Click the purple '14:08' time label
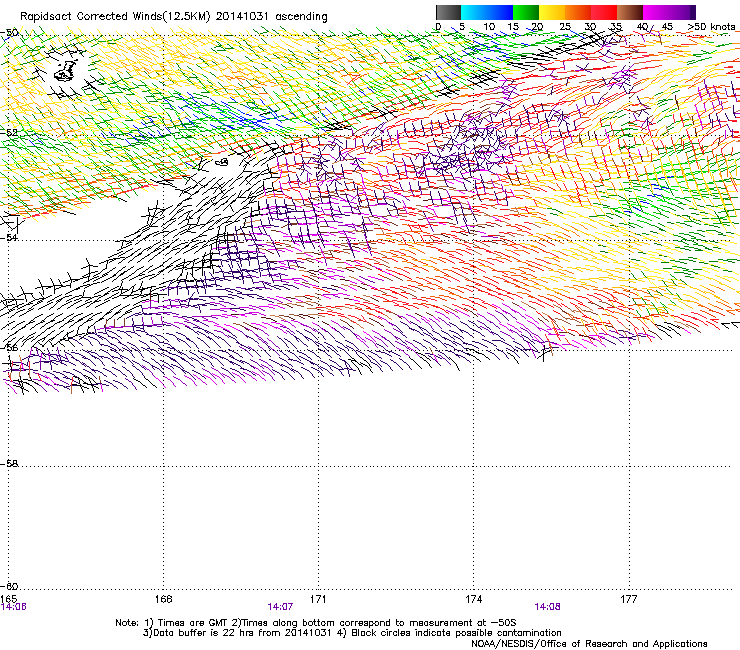Screen dimensions: 740x650 coord(547,607)
